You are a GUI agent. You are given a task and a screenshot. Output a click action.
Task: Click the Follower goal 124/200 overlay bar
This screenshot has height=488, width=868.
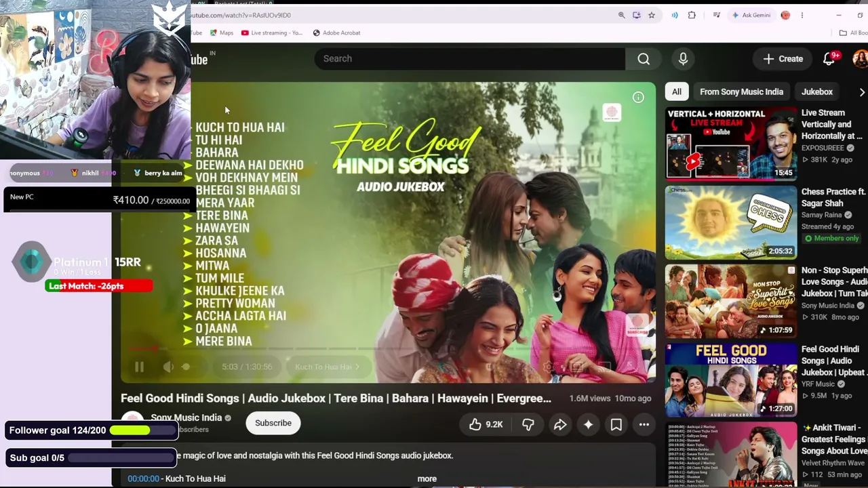(x=91, y=430)
